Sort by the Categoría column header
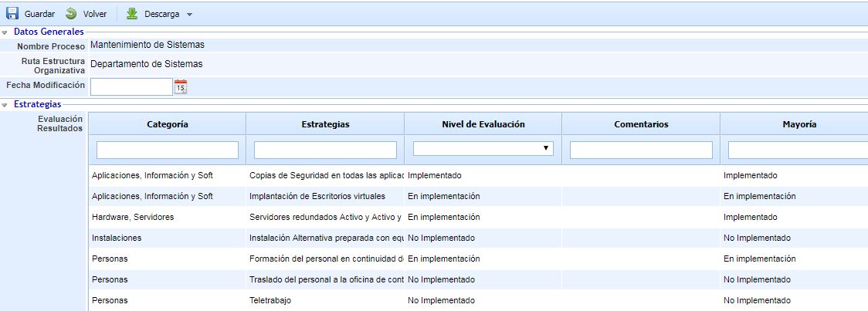Viewport: 868px width, 311px height. (x=167, y=124)
